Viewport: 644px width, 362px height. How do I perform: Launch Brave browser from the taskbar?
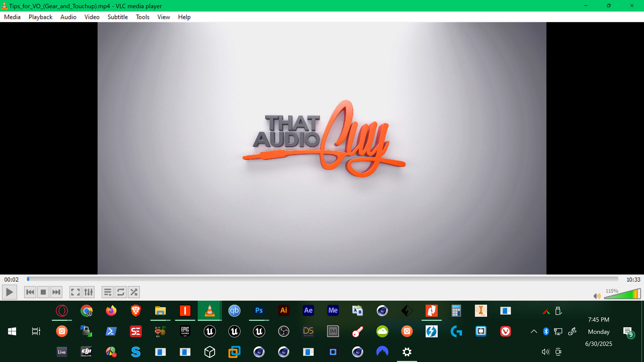(x=136, y=311)
